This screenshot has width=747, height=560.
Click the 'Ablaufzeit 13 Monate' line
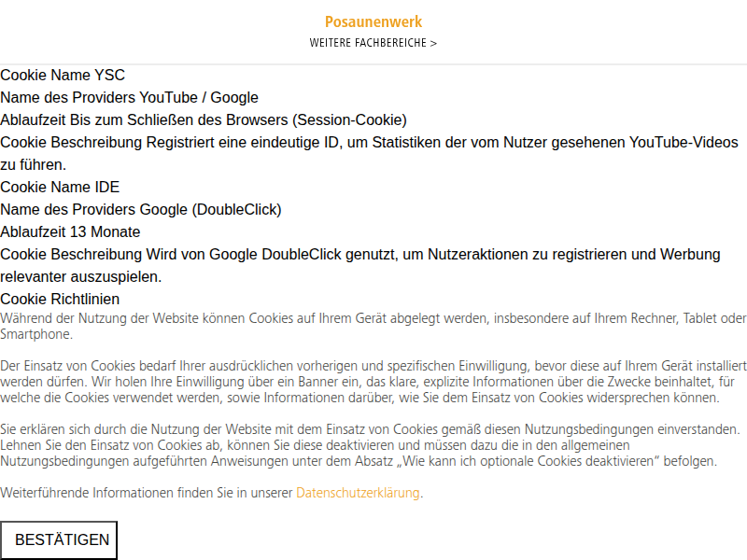point(70,231)
